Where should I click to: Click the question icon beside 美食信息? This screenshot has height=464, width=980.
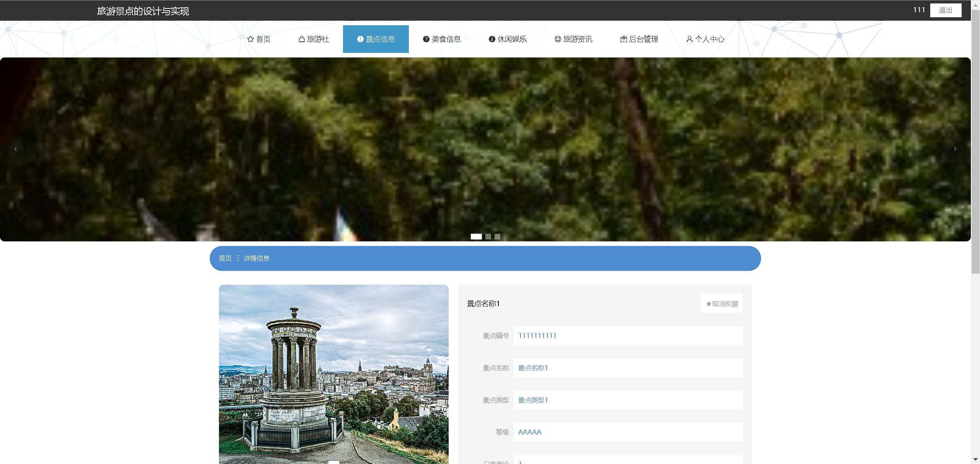(426, 39)
